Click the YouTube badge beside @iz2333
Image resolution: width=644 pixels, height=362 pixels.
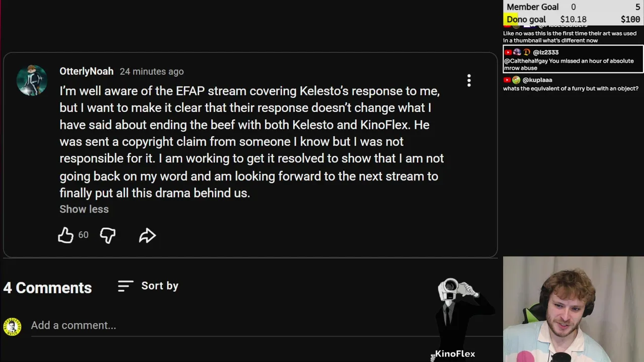point(508,52)
